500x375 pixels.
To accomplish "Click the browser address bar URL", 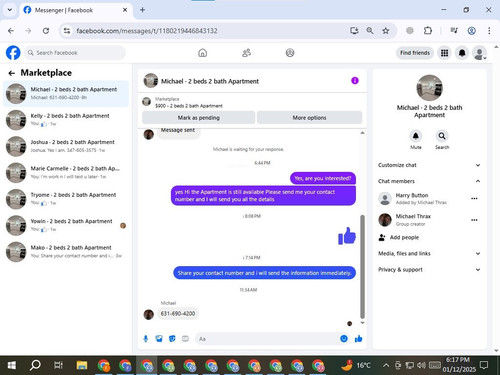I will click(147, 31).
